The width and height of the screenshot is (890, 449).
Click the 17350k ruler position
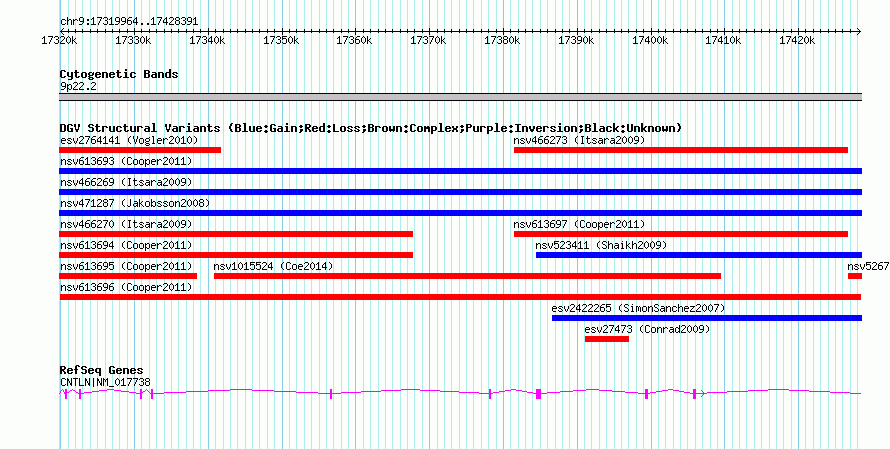[x=282, y=40]
